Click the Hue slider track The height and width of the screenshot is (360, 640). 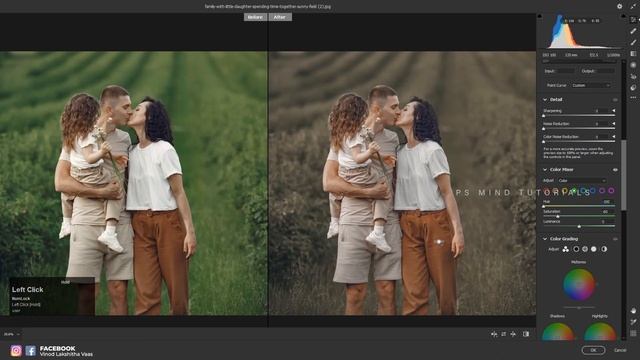(x=579, y=206)
